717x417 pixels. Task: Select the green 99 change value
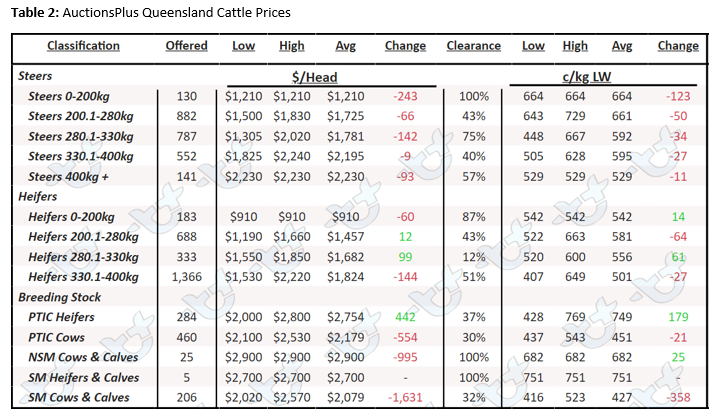tap(405, 257)
